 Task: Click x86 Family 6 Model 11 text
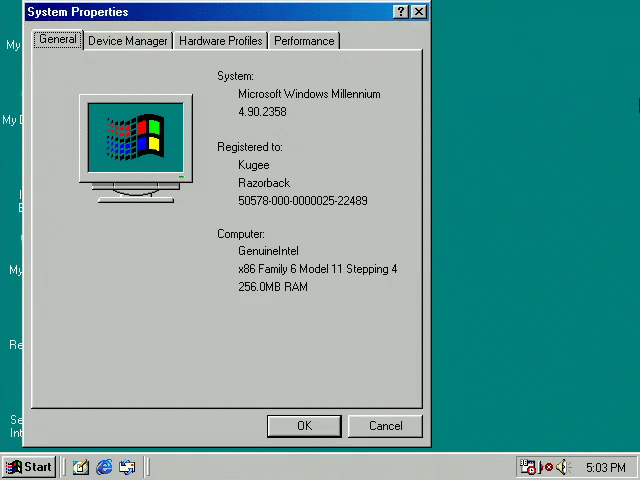[x=317, y=269]
